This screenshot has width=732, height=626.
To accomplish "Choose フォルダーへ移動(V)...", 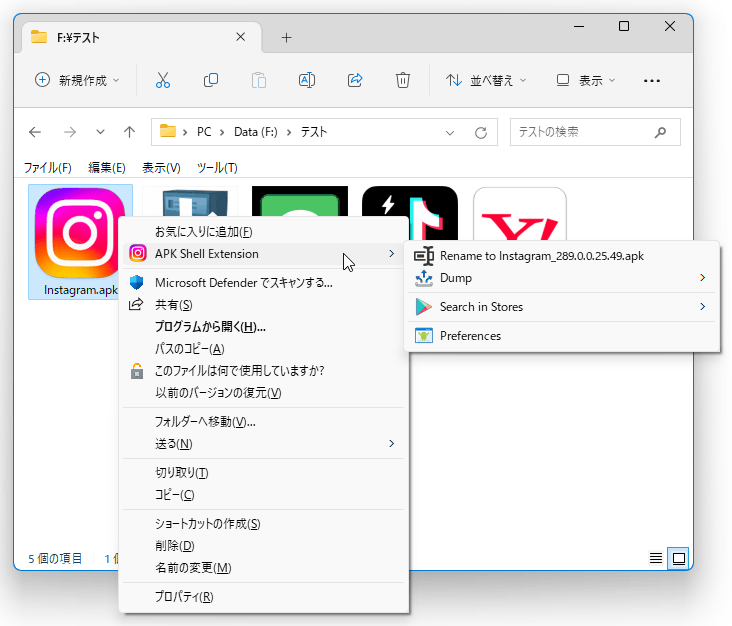I will pos(263,422).
